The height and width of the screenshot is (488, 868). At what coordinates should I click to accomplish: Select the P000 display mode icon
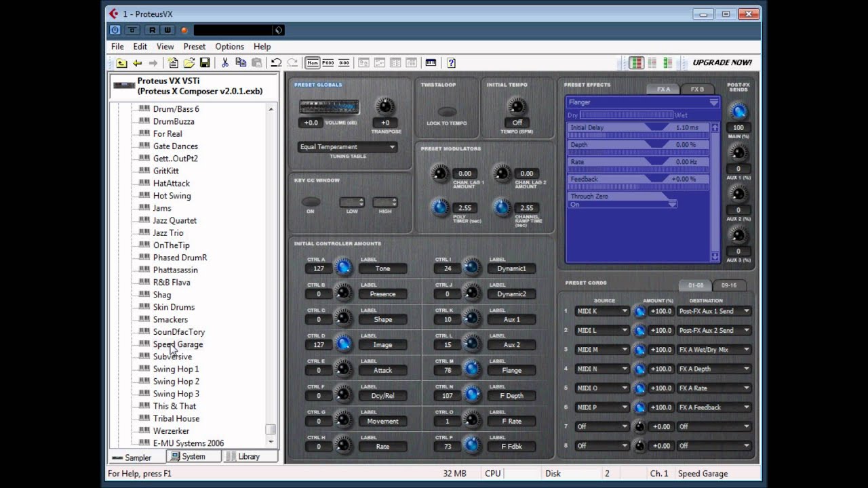coord(328,63)
